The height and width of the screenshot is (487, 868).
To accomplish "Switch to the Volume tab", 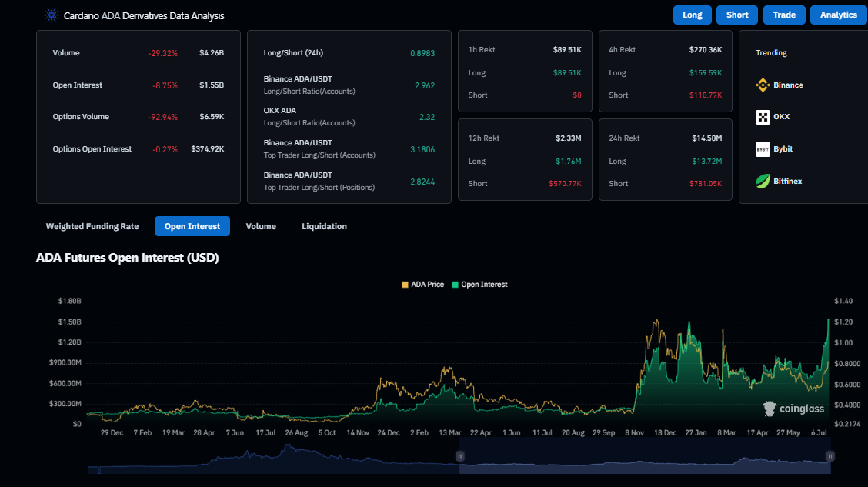I will click(261, 226).
